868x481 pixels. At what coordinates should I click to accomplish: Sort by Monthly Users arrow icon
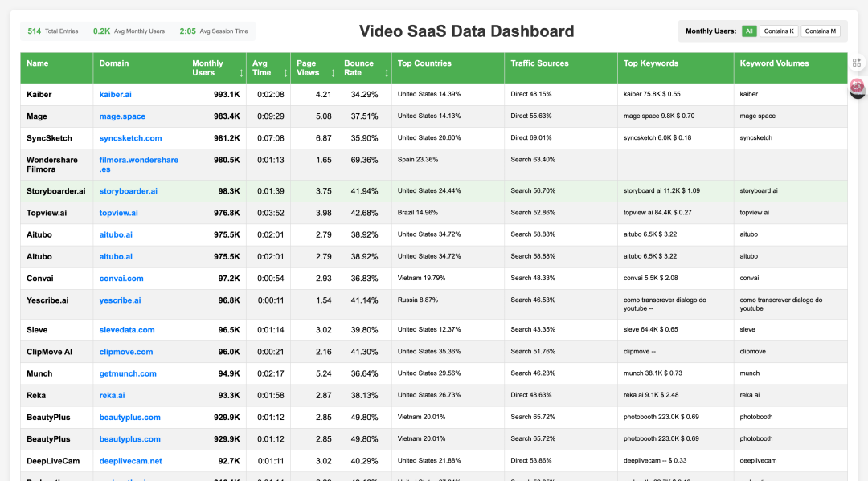(241, 73)
